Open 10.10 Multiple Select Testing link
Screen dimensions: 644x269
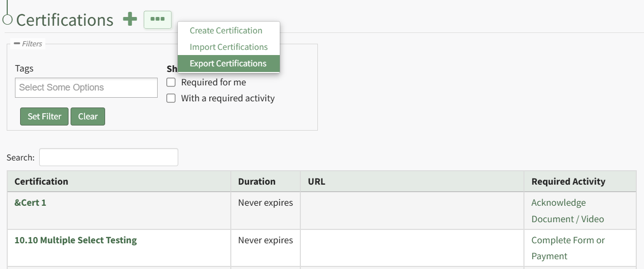(x=76, y=240)
